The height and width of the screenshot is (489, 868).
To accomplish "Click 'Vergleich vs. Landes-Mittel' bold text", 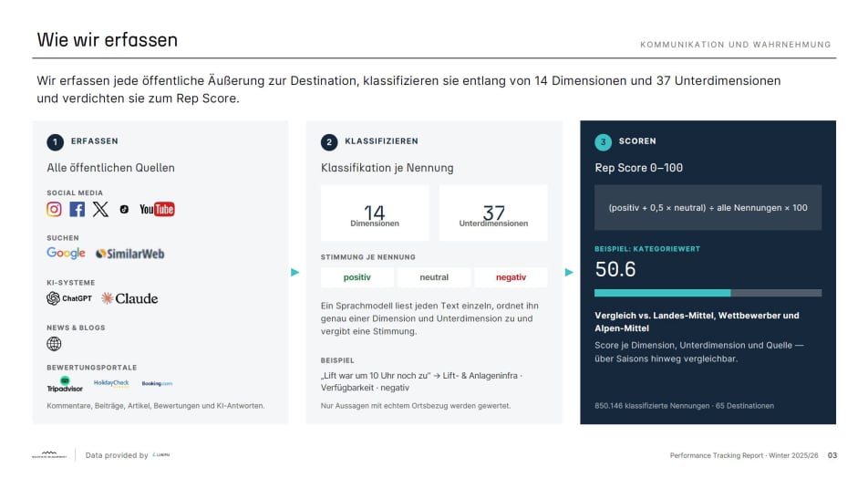I will pos(697,322).
